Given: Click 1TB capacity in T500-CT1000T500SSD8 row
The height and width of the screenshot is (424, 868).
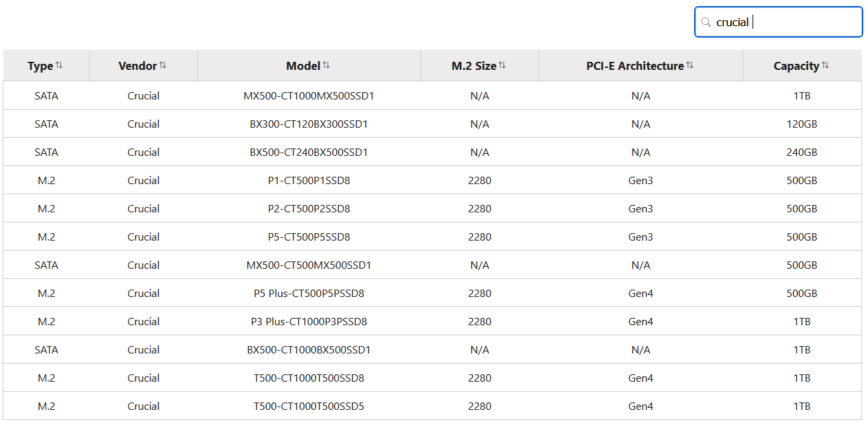Looking at the screenshot, I should click(802, 378).
